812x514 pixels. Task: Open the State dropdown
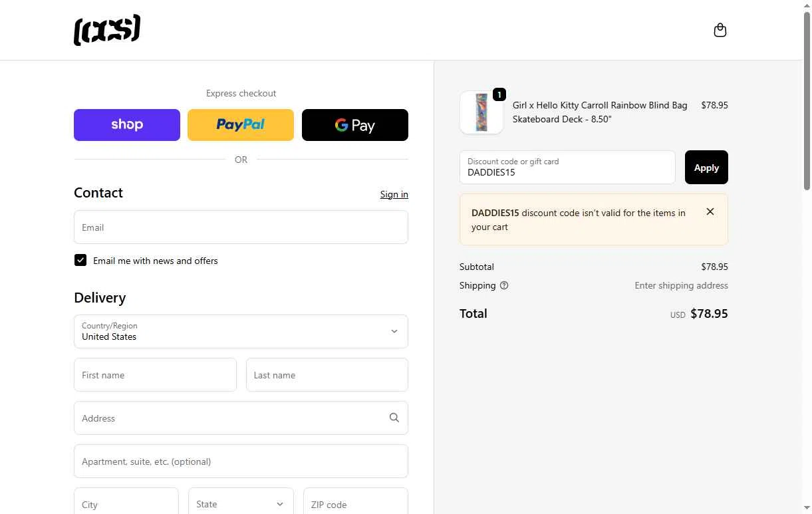[x=241, y=504]
